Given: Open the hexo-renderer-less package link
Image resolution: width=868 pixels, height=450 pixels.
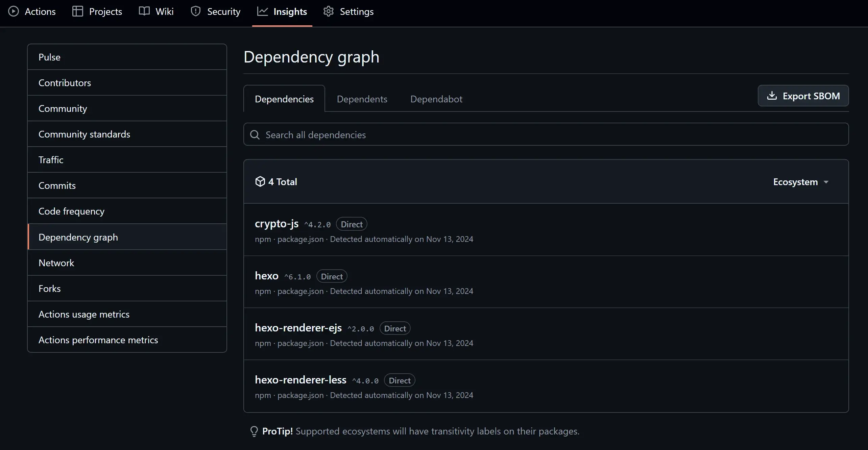Looking at the screenshot, I should [300, 380].
